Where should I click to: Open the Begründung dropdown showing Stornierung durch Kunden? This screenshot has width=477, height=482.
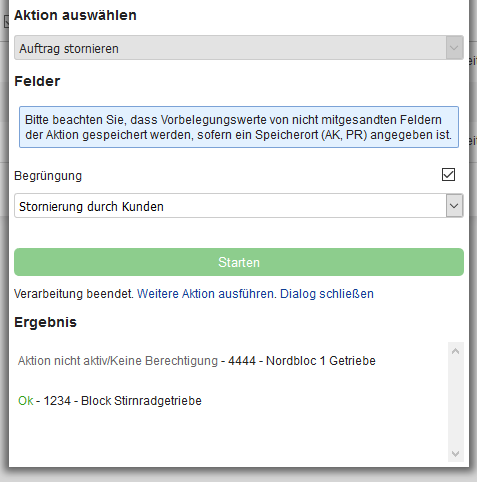pyautogui.click(x=239, y=206)
